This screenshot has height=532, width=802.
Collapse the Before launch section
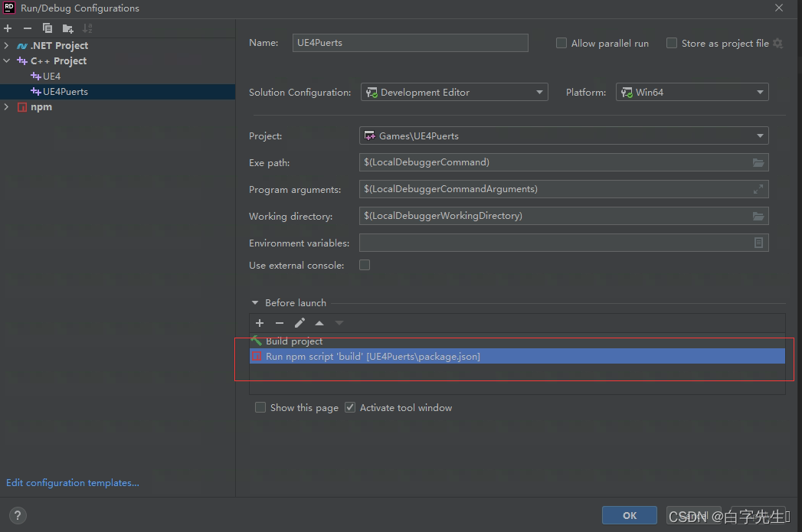(255, 302)
